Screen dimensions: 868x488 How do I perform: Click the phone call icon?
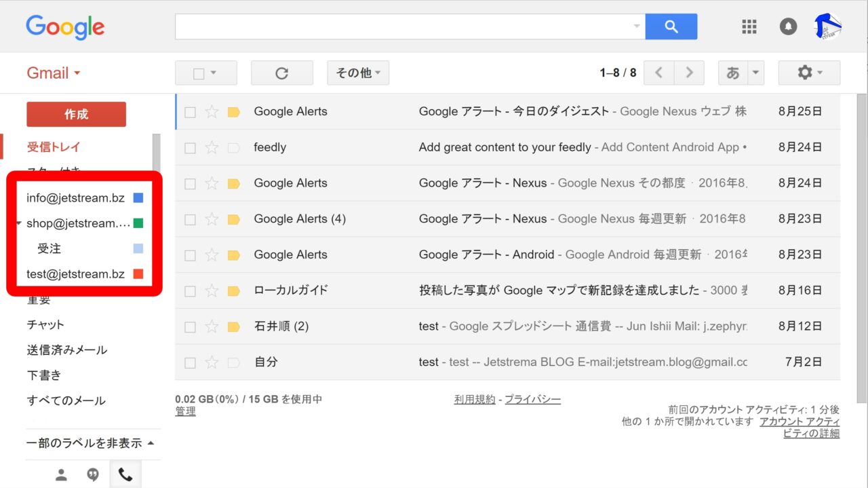[125, 474]
